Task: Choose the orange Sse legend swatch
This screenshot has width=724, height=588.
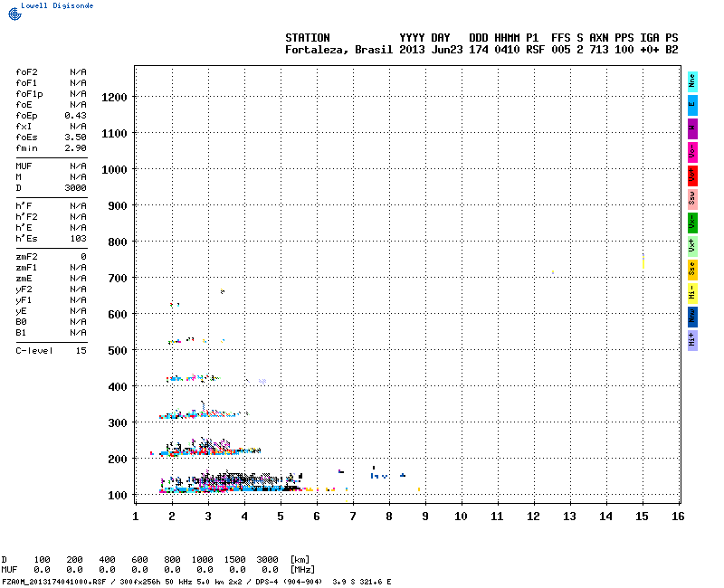Action: coord(692,270)
